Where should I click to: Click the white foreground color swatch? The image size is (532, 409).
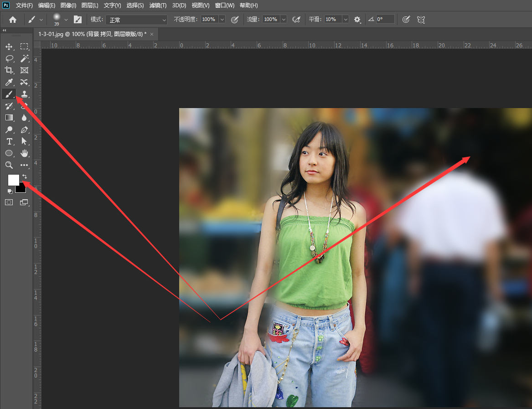13,179
